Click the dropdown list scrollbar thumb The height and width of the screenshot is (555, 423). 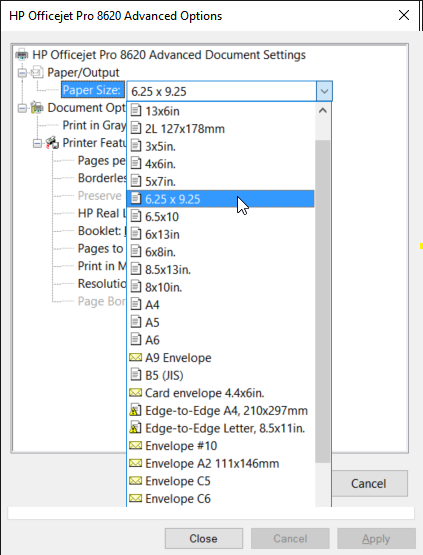(322, 301)
